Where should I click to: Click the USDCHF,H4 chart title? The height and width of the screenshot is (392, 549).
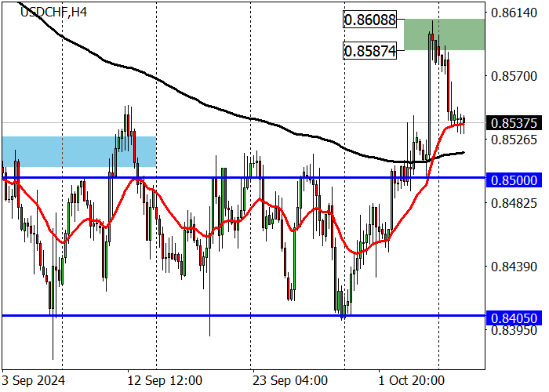pos(53,13)
